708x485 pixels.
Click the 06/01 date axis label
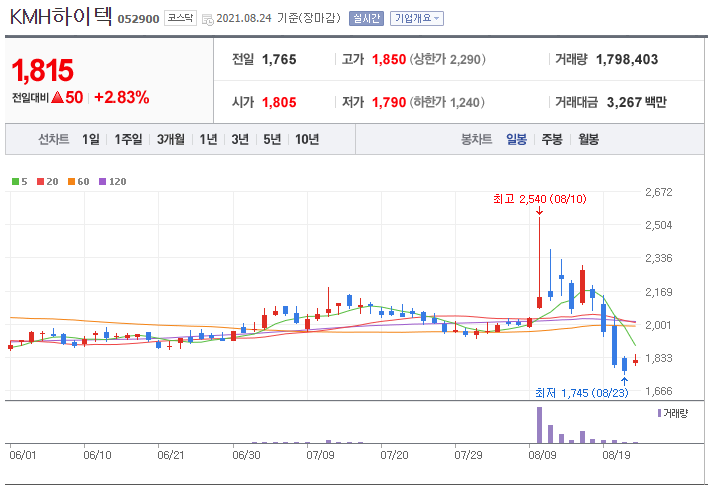[23, 455]
